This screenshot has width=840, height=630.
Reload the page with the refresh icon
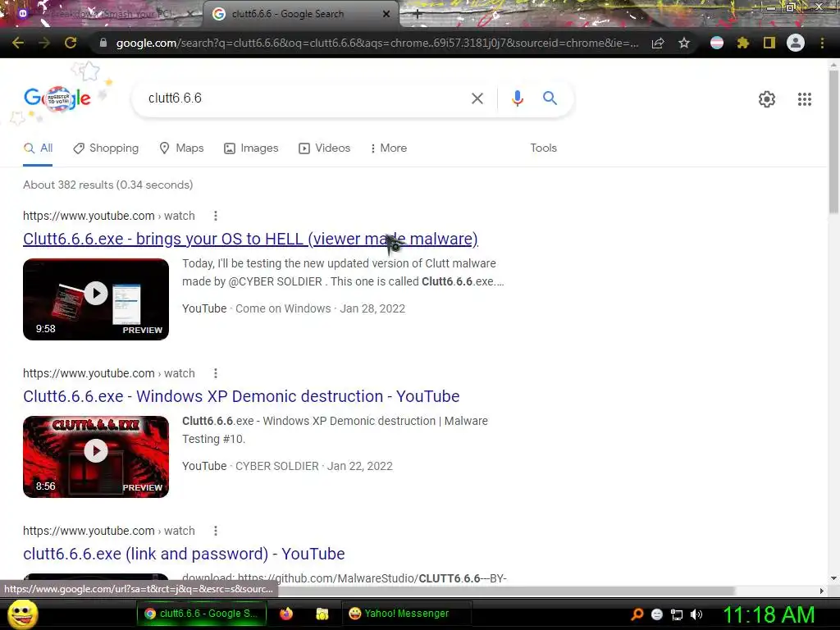coord(71,43)
